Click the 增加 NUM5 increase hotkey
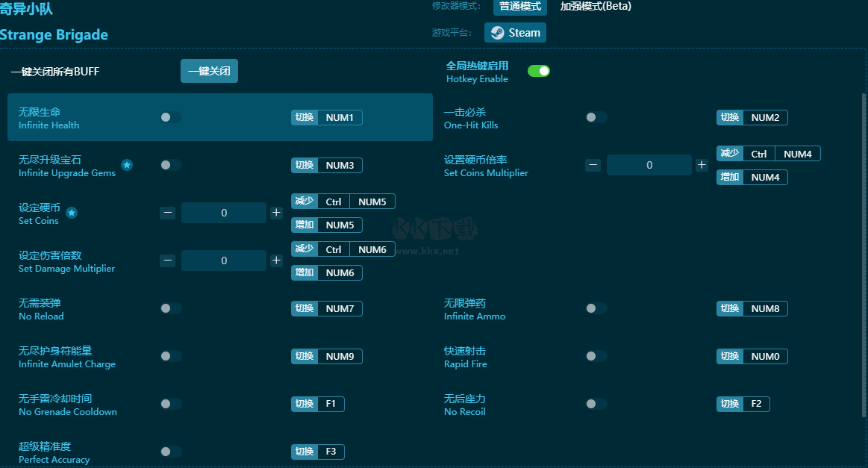This screenshot has width=868, height=468. tap(327, 225)
